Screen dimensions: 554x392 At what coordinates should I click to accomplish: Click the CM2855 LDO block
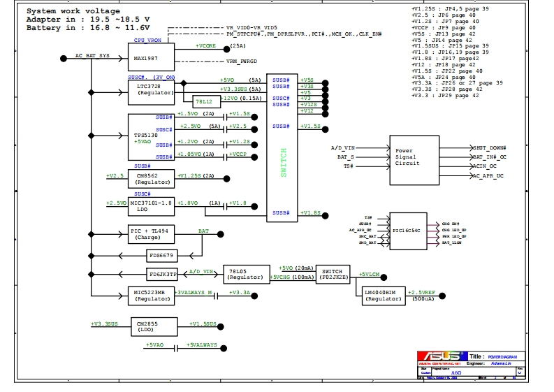click(150, 326)
